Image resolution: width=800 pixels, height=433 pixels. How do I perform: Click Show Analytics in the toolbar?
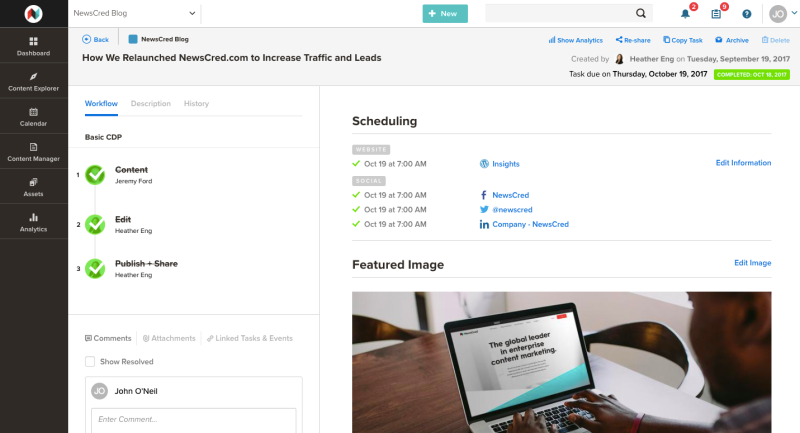point(575,40)
